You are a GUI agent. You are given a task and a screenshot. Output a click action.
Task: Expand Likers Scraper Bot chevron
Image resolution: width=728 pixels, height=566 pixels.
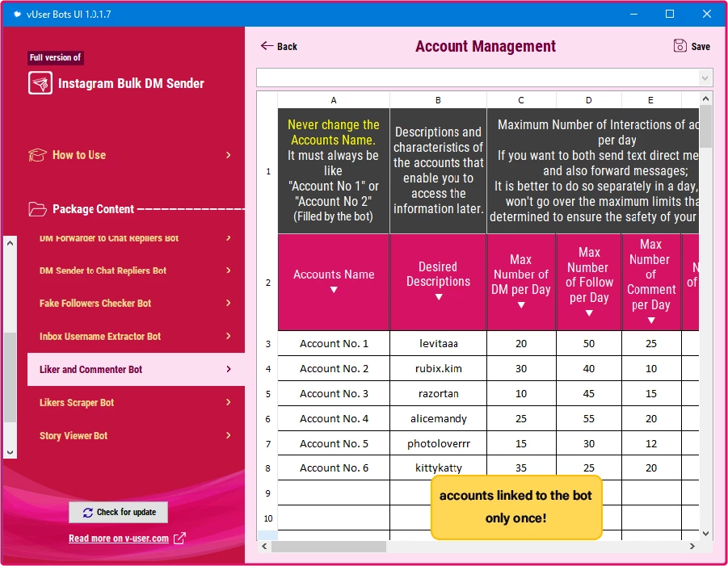click(229, 402)
